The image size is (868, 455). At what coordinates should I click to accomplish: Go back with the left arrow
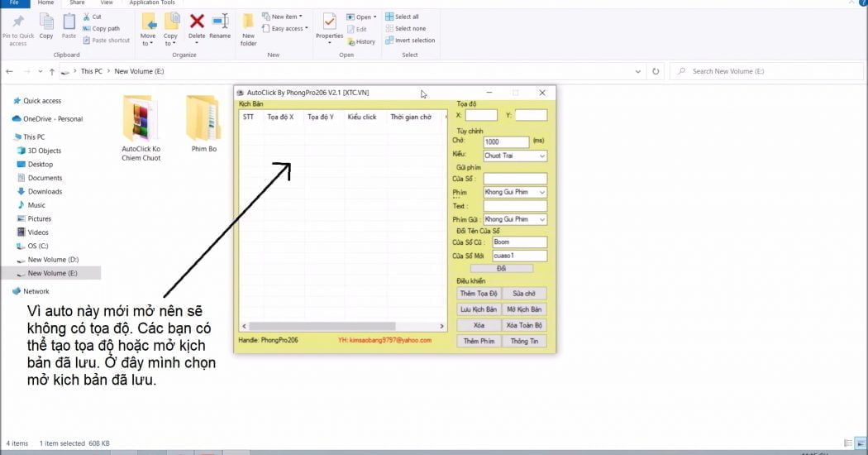tap(9, 71)
